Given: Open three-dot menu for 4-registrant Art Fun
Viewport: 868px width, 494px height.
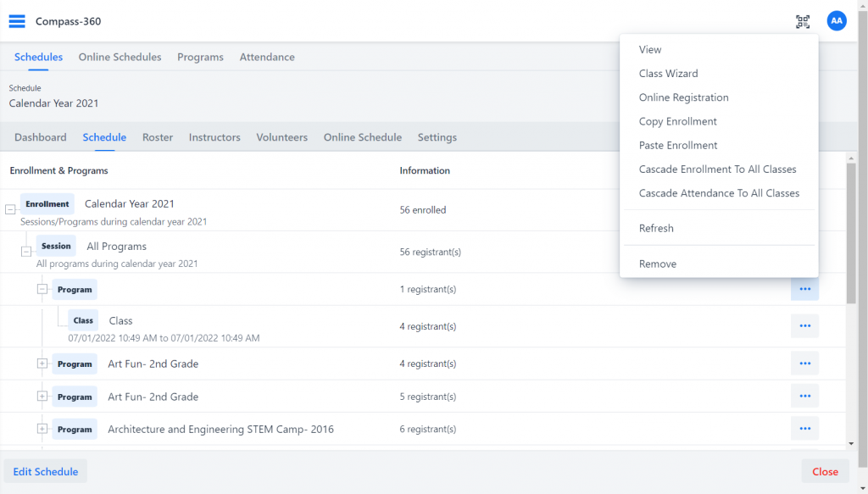Looking at the screenshot, I should pyautogui.click(x=805, y=364).
